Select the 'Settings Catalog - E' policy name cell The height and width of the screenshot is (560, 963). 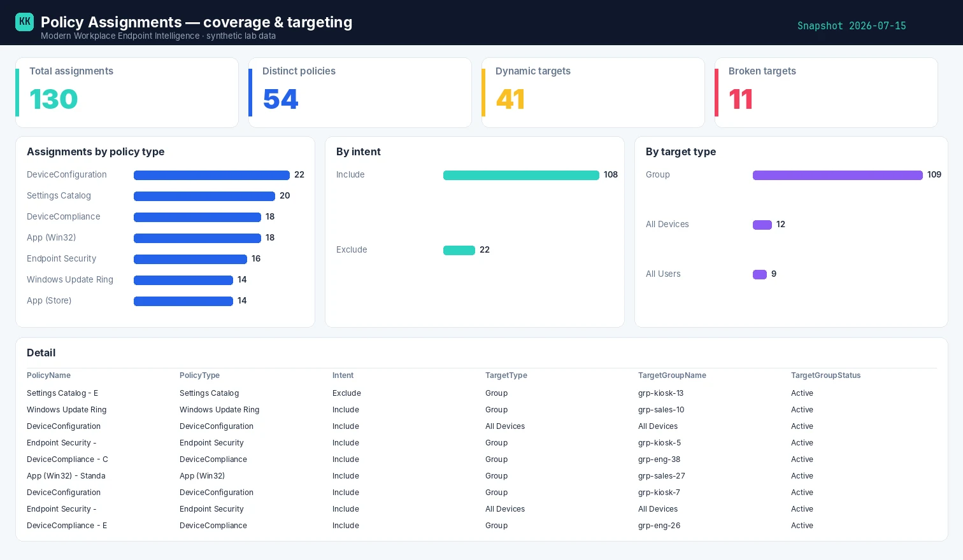click(62, 393)
